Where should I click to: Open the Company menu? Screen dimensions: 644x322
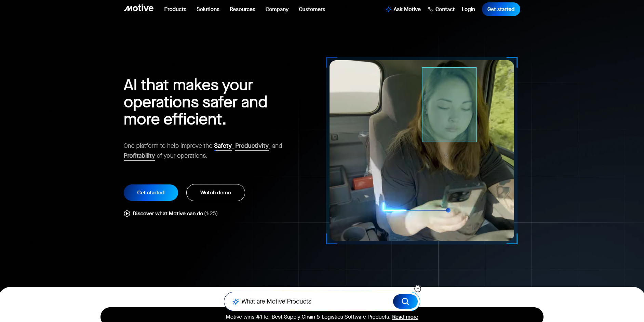pyautogui.click(x=277, y=9)
